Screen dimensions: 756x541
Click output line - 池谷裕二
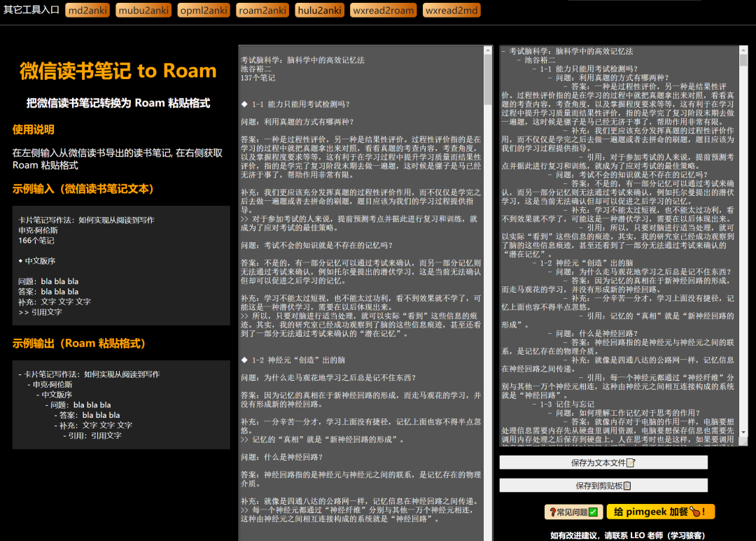[536, 59]
